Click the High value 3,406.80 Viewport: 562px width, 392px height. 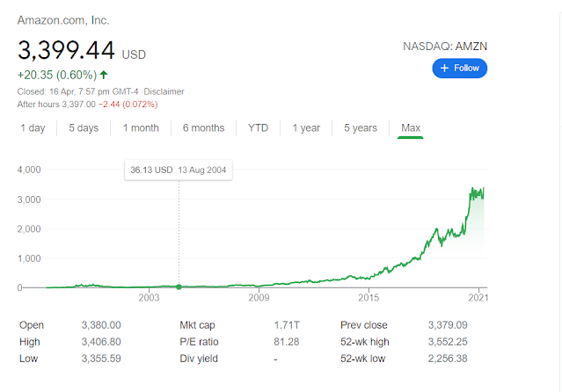pos(101,342)
